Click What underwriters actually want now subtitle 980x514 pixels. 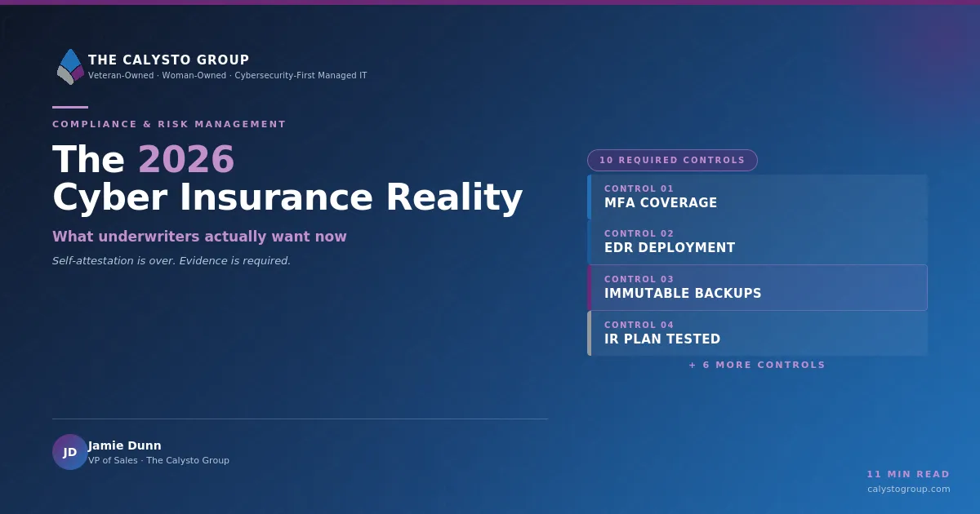199,237
